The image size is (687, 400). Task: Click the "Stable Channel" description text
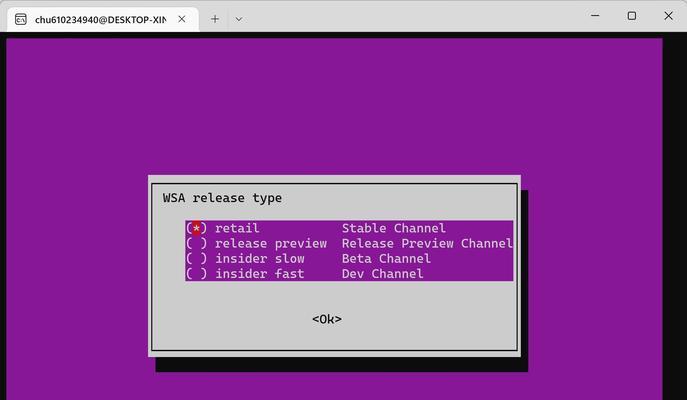pos(394,228)
